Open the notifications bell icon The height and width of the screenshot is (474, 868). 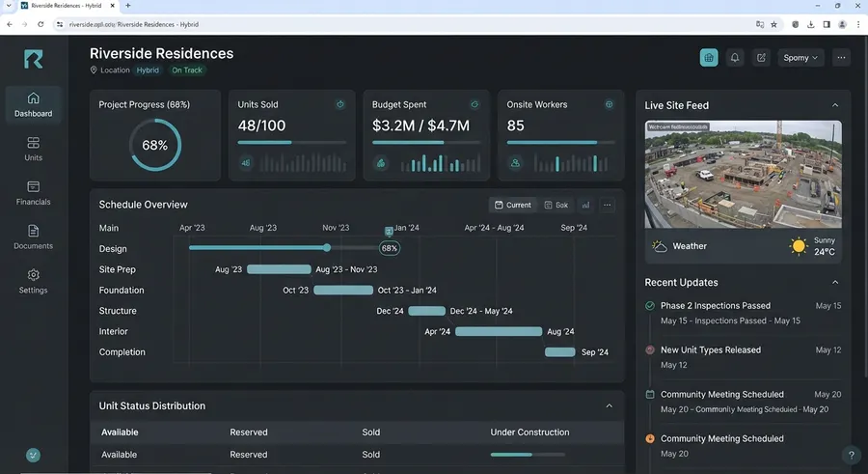coord(735,58)
